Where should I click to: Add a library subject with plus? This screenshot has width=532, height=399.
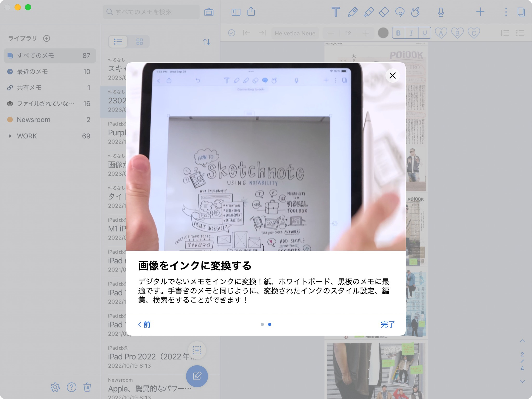46,38
